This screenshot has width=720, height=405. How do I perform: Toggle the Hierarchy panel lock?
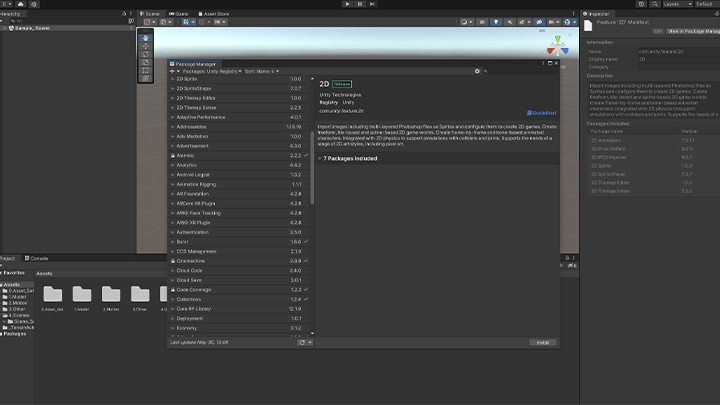coord(124,14)
